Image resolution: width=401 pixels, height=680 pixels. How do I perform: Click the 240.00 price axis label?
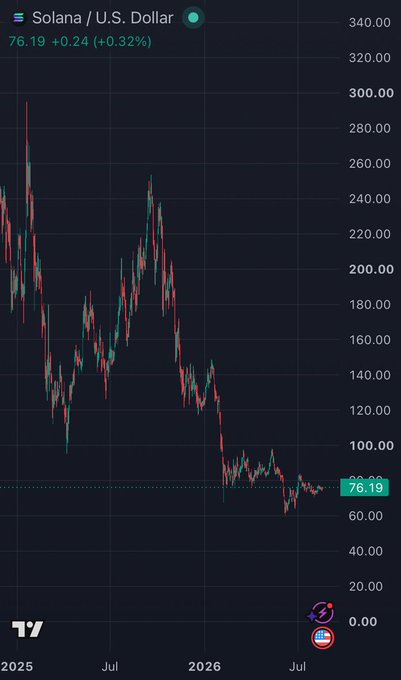point(369,199)
